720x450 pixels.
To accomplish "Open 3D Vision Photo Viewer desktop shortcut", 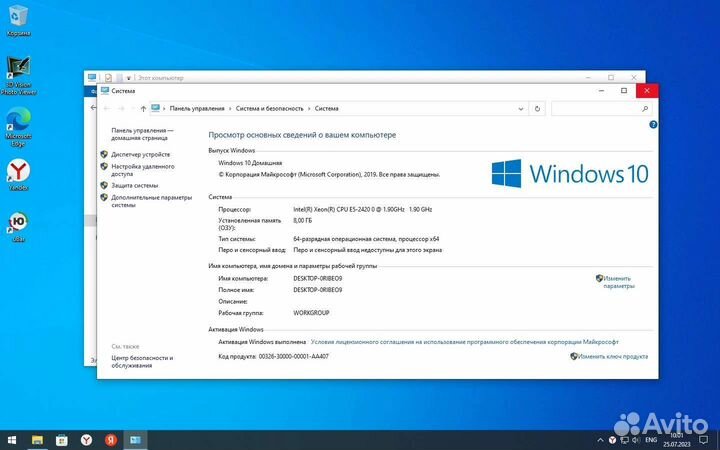I will (x=18, y=70).
